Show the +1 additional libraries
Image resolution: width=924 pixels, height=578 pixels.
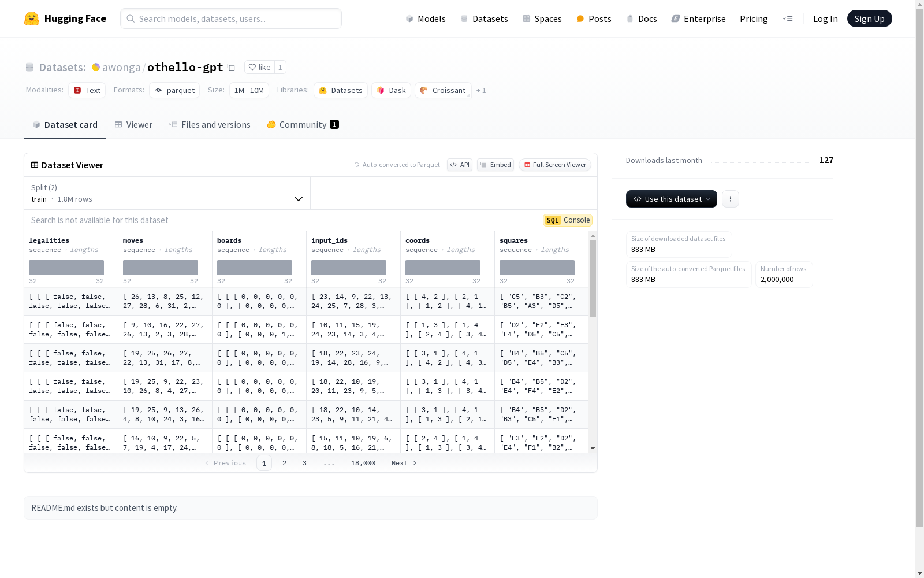tap(481, 91)
